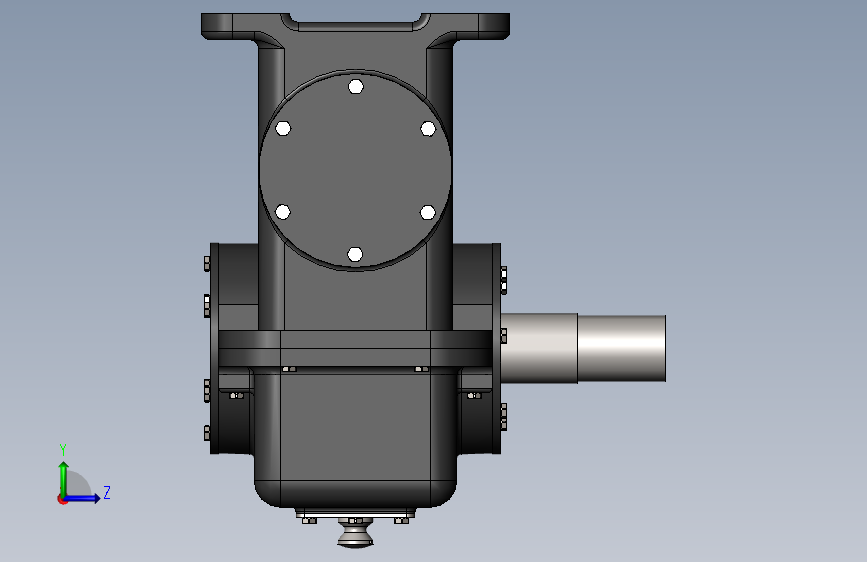Select the smaller-diameter end of the output shaft
This screenshot has width=867, height=562.
click(x=621, y=348)
